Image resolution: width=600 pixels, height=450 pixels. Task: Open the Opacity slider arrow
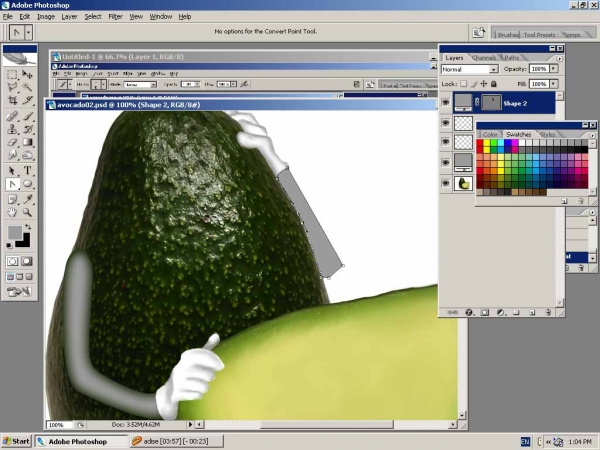click(554, 69)
